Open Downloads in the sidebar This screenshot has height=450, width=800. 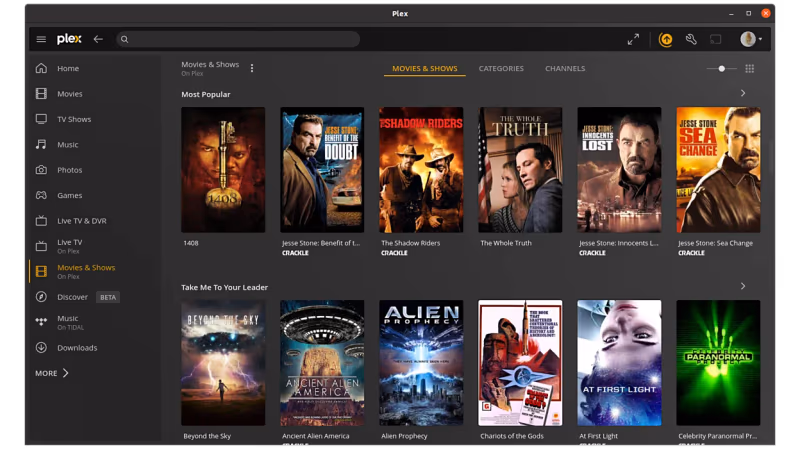77,348
